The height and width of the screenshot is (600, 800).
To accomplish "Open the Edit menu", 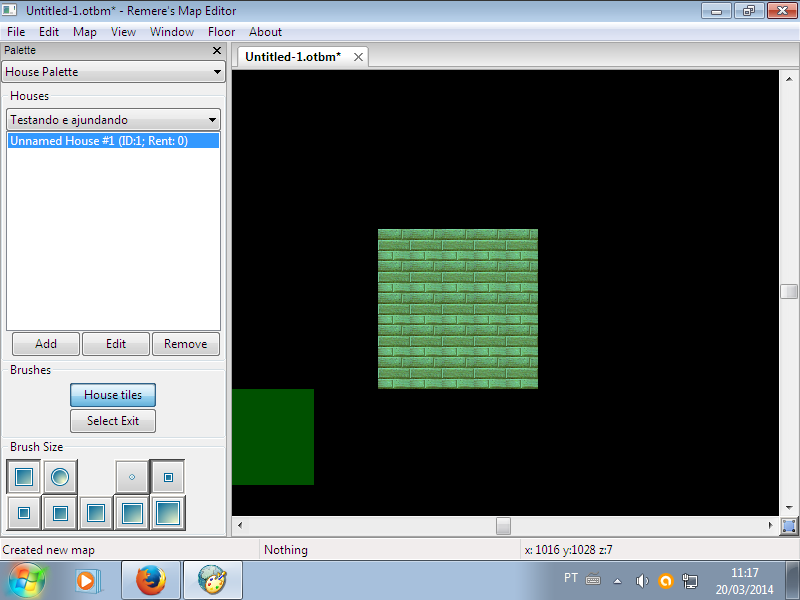I will coord(48,32).
